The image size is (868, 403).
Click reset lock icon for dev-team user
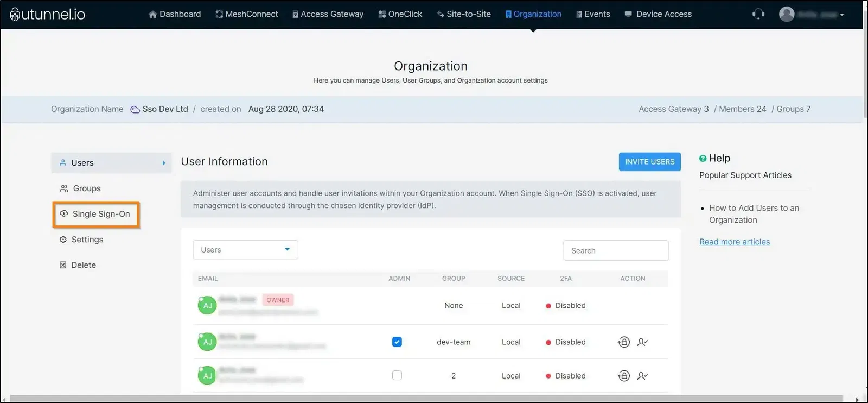click(624, 342)
